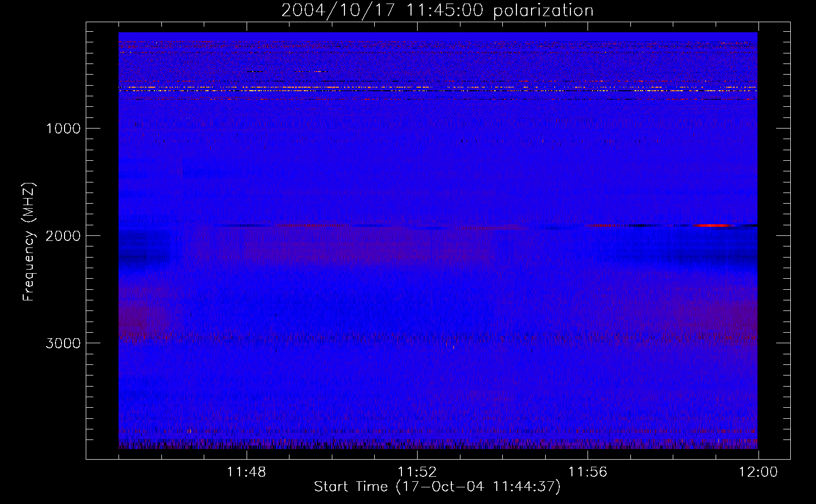Select the 2000 frequency axis label
Image resolution: width=816 pixels, height=504 pixels.
point(63,236)
